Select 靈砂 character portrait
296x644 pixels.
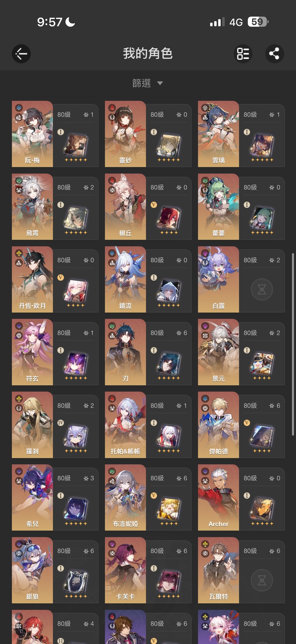point(125,134)
